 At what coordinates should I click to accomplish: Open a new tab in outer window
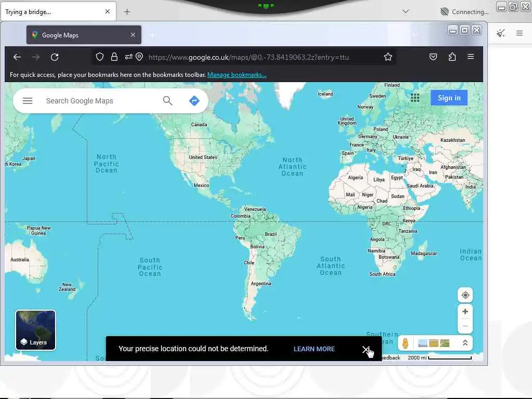tap(127, 12)
